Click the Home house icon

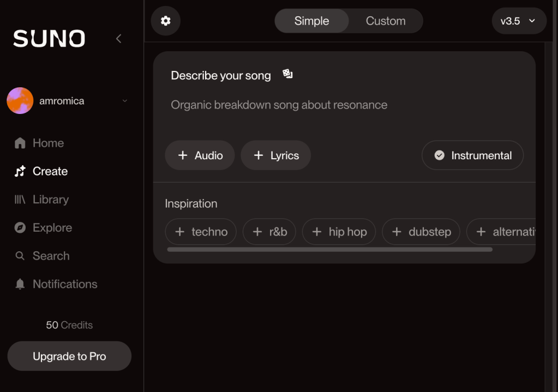click(x=20, y=143)
